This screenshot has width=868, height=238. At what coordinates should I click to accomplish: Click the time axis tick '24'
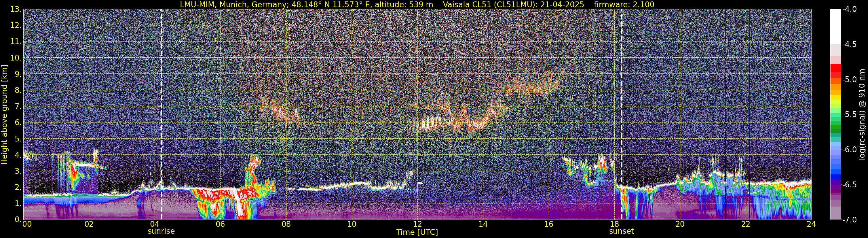click(811, 224)
